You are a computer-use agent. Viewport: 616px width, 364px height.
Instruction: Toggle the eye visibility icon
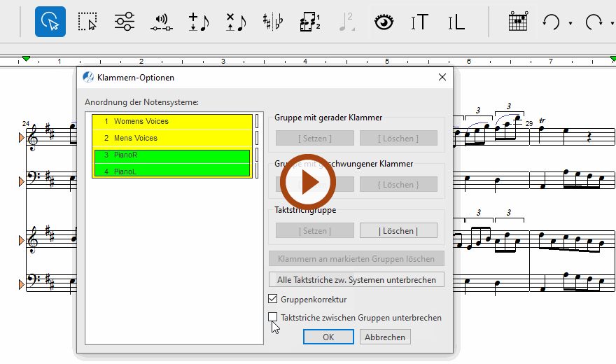[382, 22]
